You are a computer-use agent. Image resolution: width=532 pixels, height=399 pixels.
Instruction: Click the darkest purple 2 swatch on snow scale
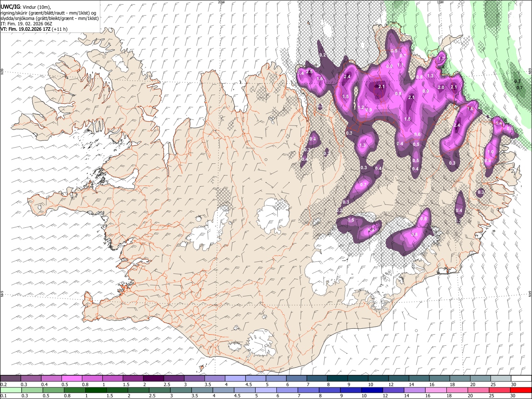click(153, 378)
